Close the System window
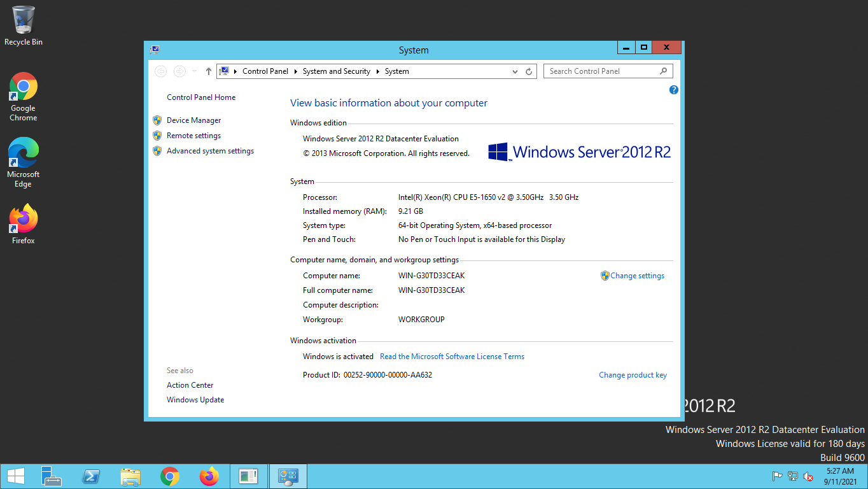Viewport: 868px width, 489px height. (x=667, y=48)
